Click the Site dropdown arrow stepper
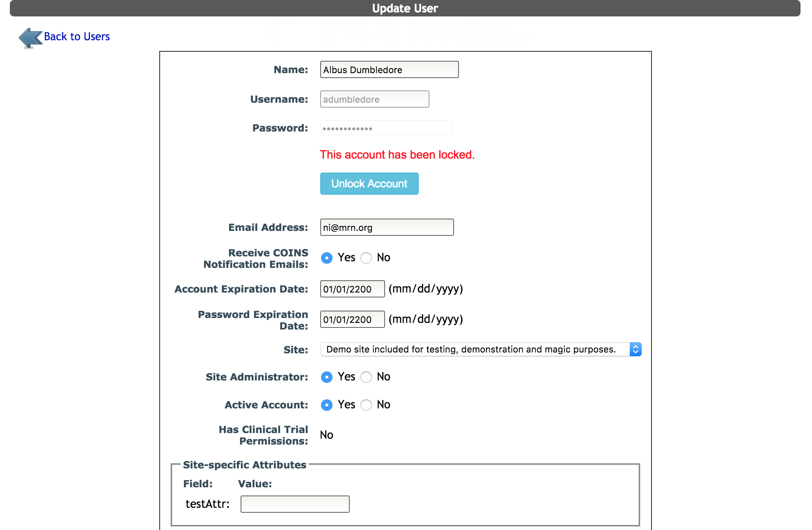The image size is (812, 530). 635,349
